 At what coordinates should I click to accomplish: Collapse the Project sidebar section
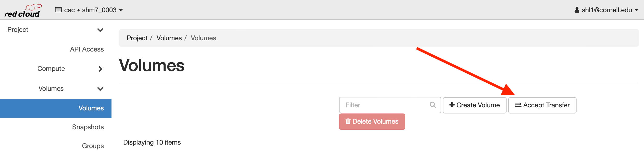pos(55,30)
